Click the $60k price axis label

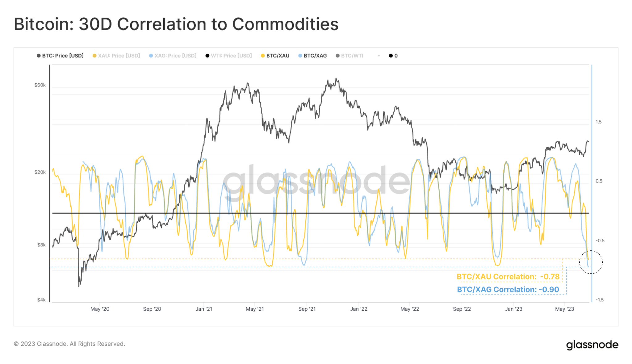point(40,85)
